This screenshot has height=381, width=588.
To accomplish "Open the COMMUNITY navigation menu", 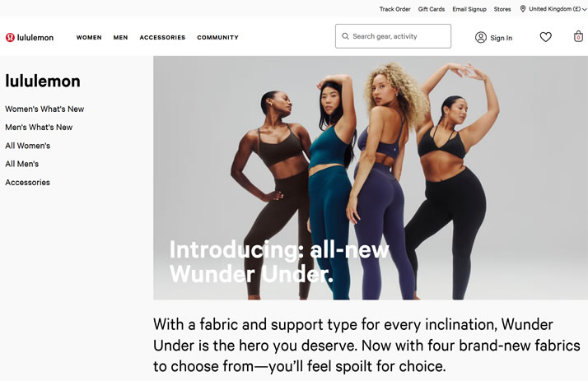I will 218,38.
